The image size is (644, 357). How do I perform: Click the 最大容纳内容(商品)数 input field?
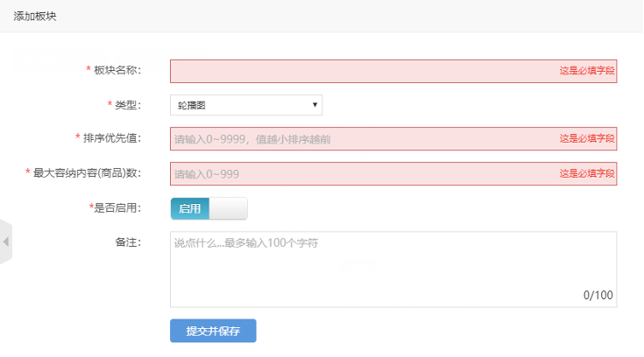click(x=393, y=173)
